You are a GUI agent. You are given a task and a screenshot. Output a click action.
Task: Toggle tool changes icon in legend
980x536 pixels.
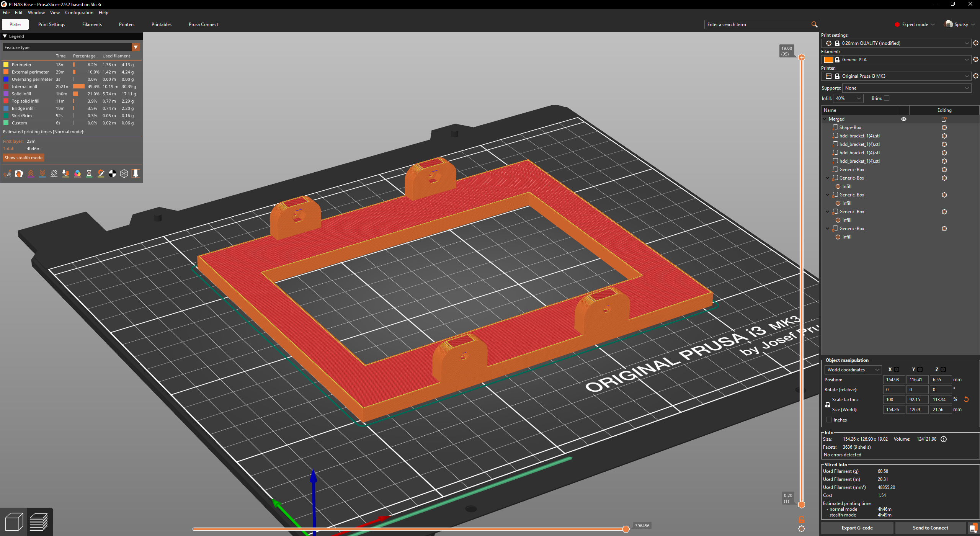pos(66,174)
